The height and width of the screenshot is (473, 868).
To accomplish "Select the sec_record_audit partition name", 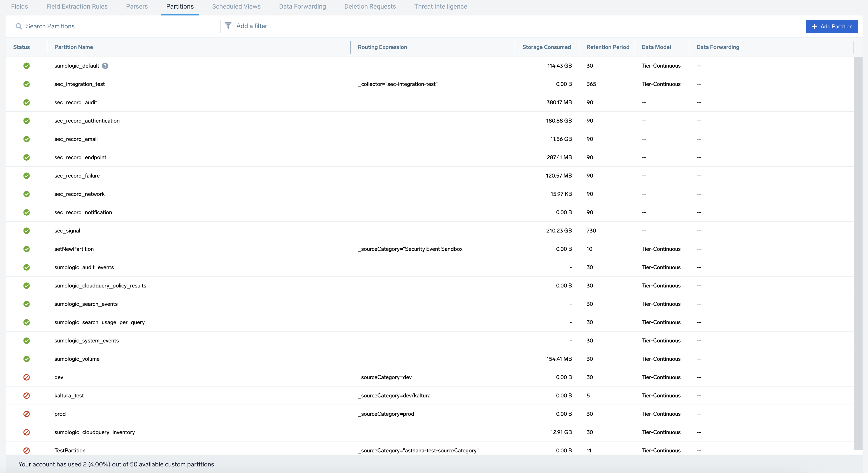I will [x=75, y=102].
